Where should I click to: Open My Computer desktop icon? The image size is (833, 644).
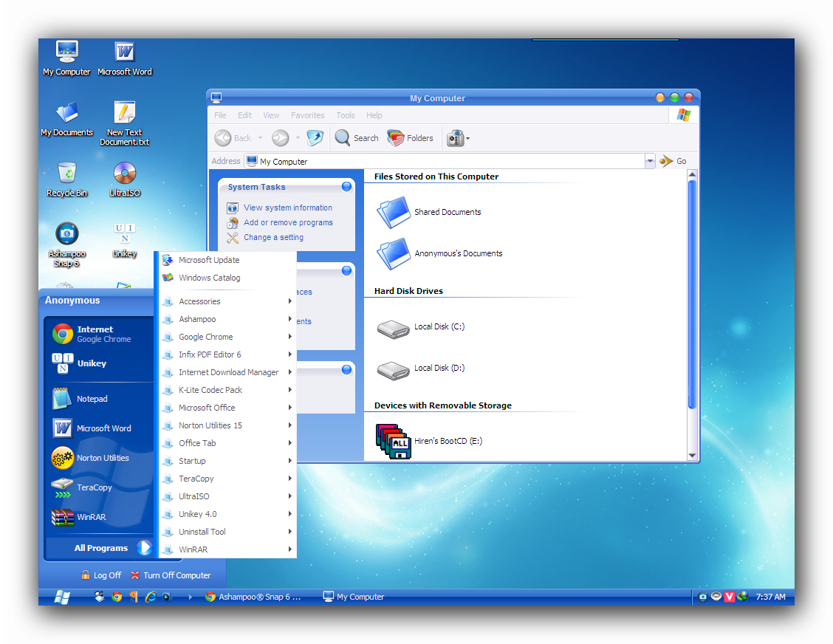(x=66, y=58)
